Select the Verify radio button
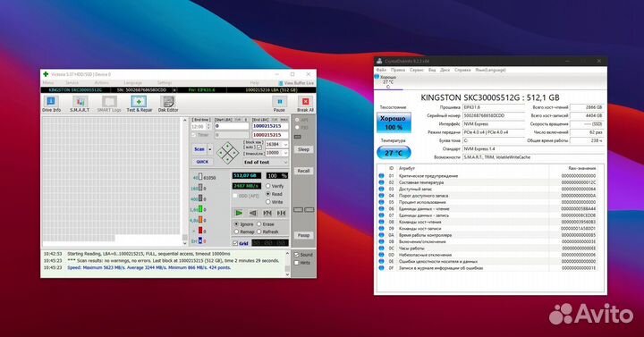The height and width of the screenshot is (337, 644). 268,186
